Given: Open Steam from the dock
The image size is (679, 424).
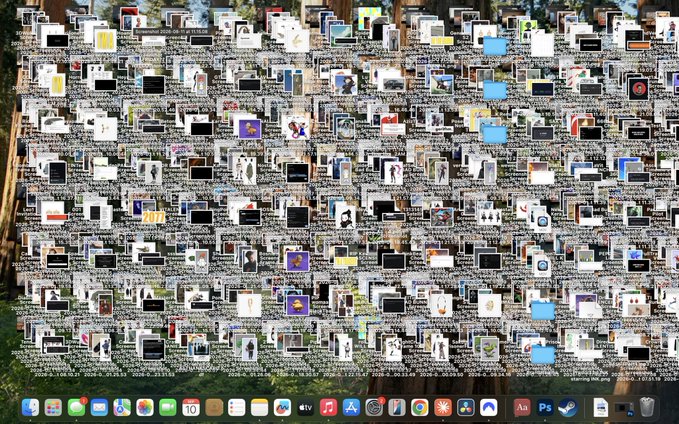Looking at the screenshot, I should 568,408.
